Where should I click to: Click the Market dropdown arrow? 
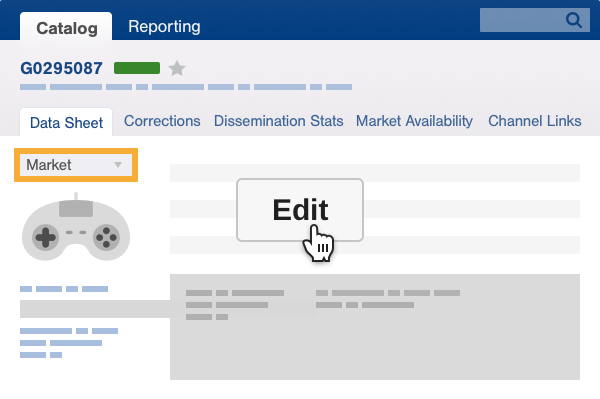(x=118, y=165)
